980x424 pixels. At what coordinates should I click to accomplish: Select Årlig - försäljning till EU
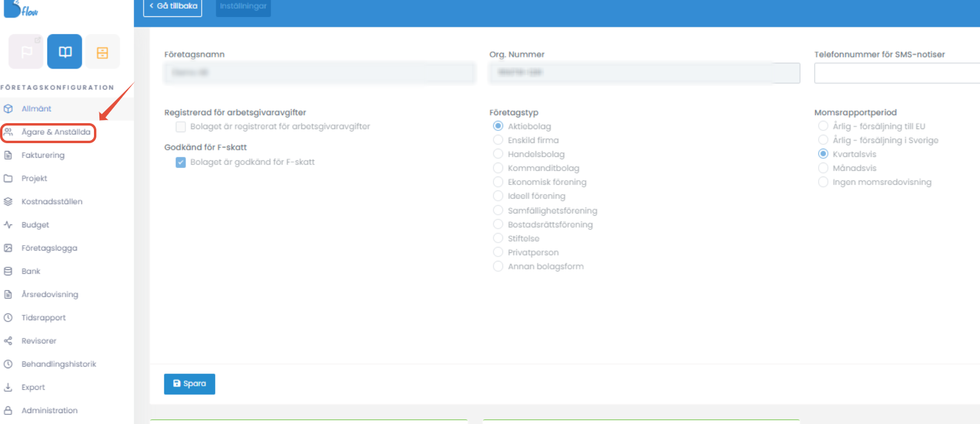823,126
